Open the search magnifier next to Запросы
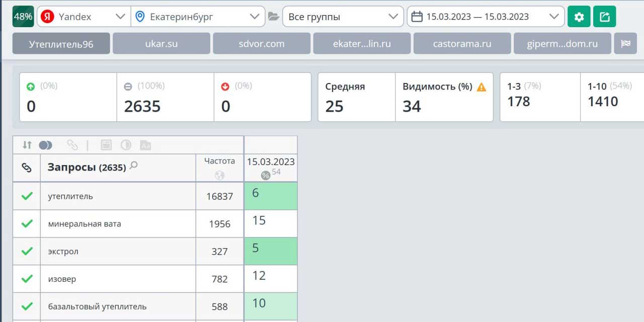Image resolution: width=644 pixels, height=322 pixels. [133, 165]
